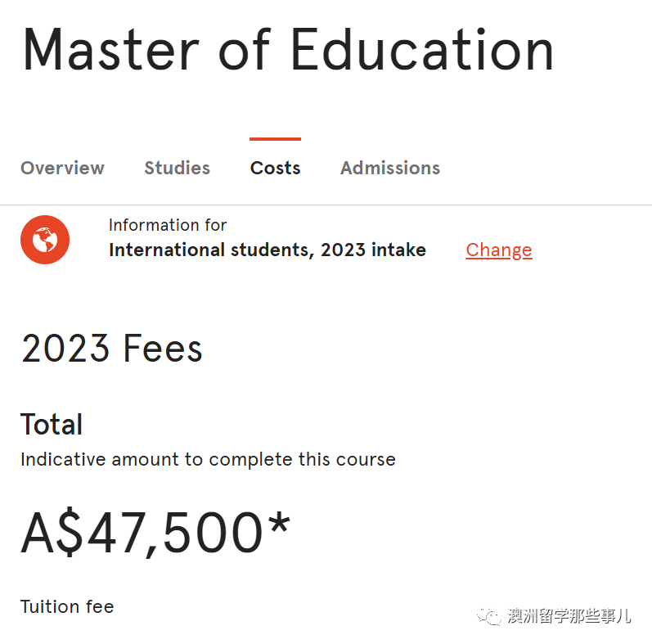
Task: Switch to the Studies tab
Action: coord(178,168)
